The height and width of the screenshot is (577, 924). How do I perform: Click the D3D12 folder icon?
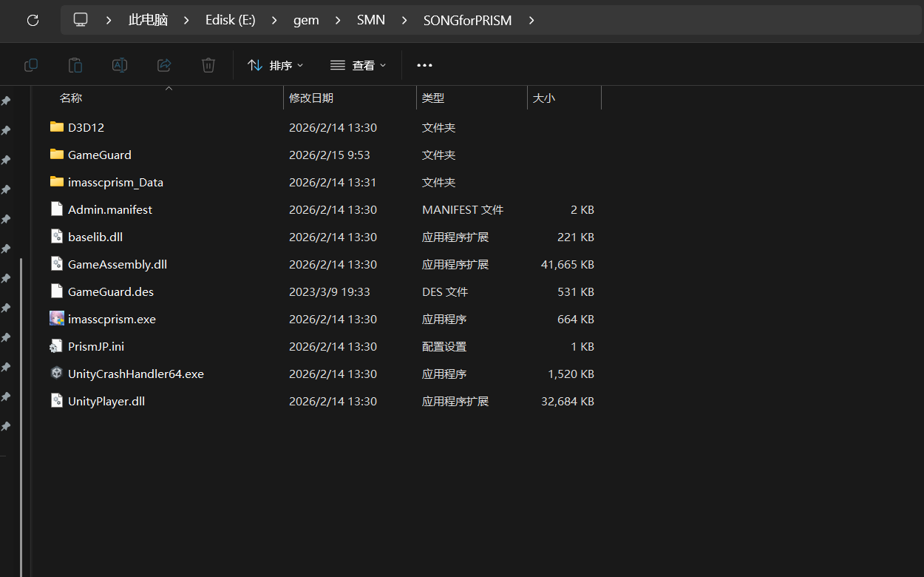(x=57, y=126)
